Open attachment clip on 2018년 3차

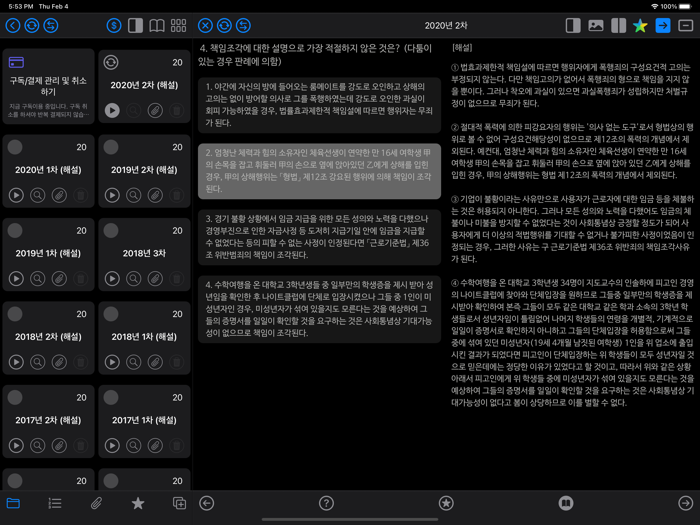(x=155, y=278)
